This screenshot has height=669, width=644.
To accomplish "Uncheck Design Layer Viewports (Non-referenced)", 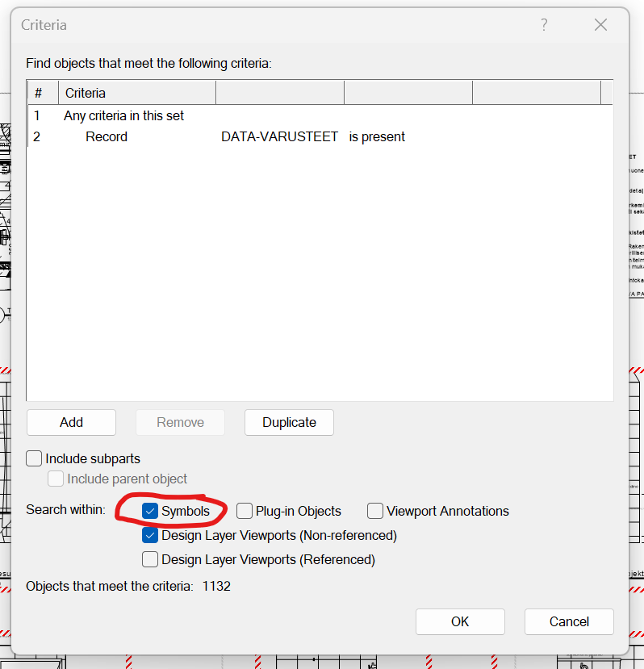I will pos(150,535).
